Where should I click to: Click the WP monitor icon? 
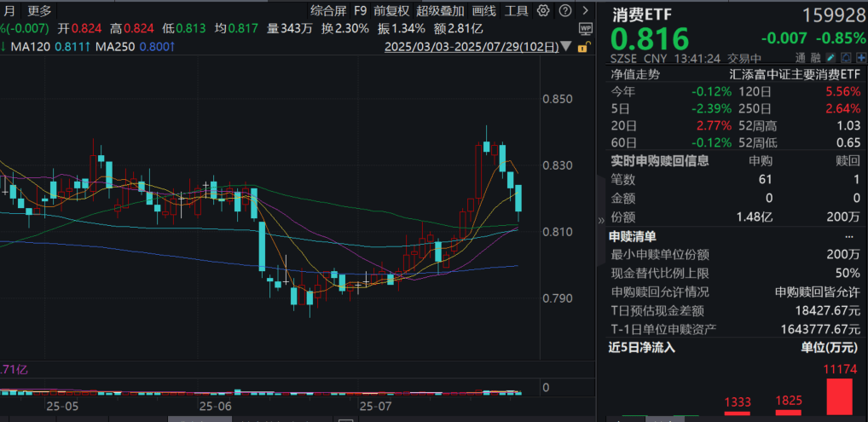click(x=585, y=28)
